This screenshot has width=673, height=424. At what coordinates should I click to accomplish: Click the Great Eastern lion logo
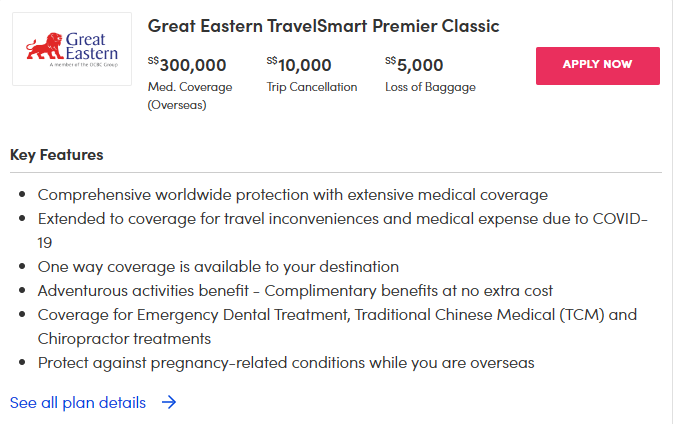tap(72, 49)
